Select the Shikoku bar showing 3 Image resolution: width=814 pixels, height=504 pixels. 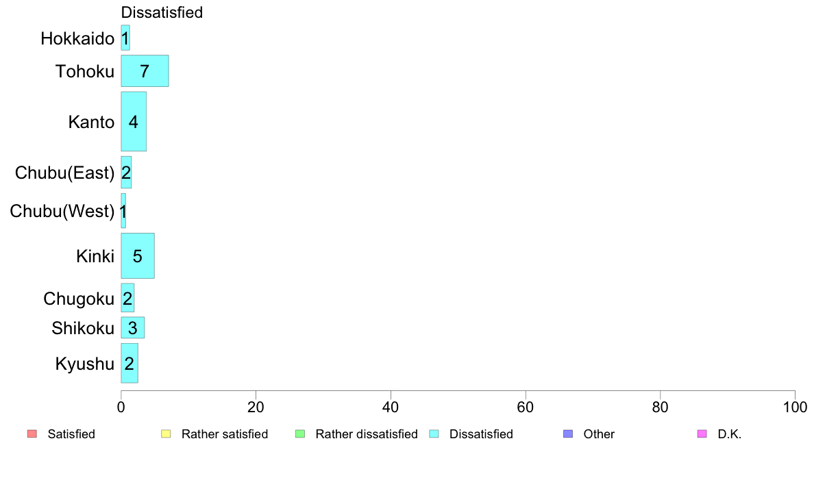133,327
